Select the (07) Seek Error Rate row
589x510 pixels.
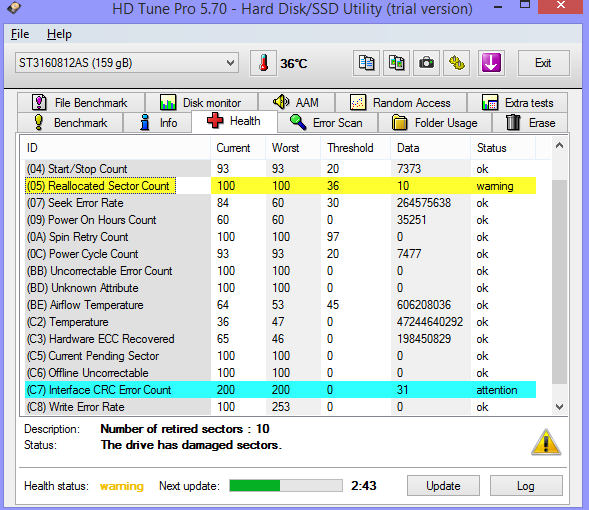pos(281,203)
